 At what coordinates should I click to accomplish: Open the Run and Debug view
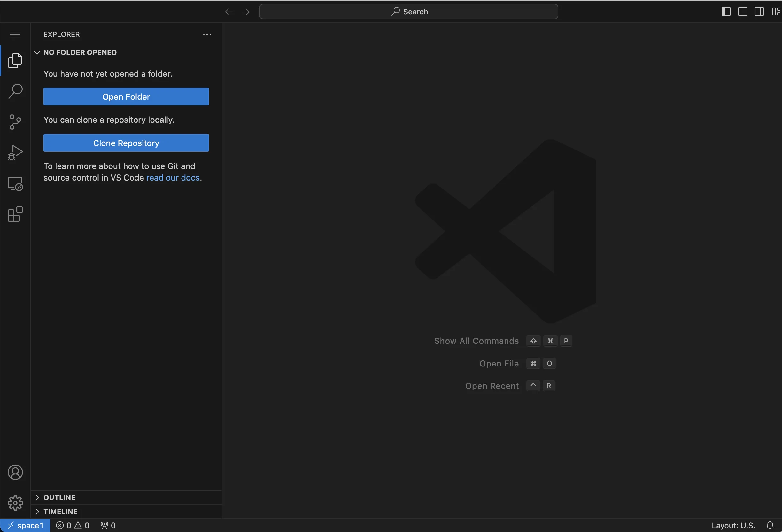click(x=15, y=153)
